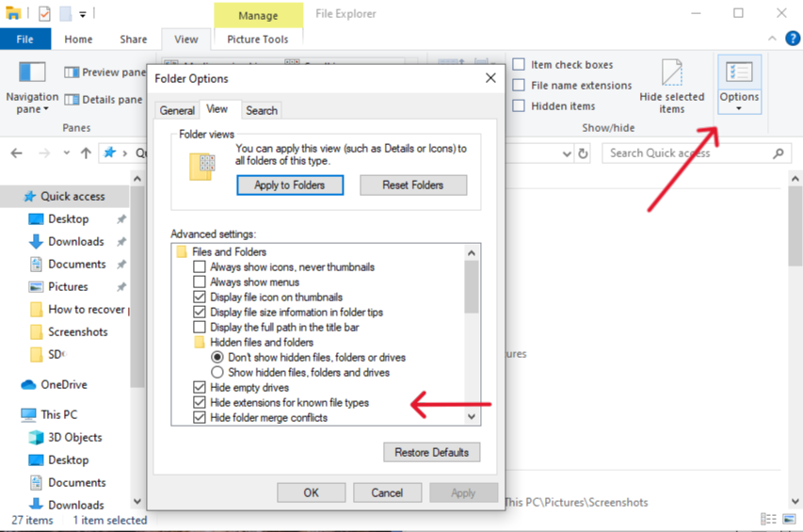Click the search magnifier icon
Screen dimensions: 803x532
click(x=778, y=153)
